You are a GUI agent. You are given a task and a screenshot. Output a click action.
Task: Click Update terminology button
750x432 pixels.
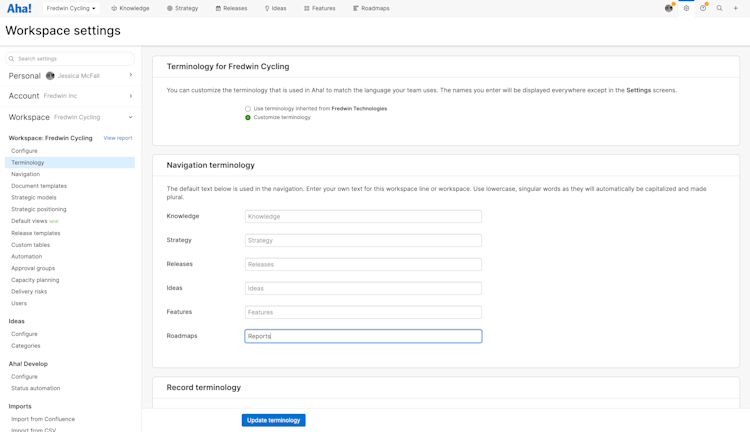pos(274,420)
